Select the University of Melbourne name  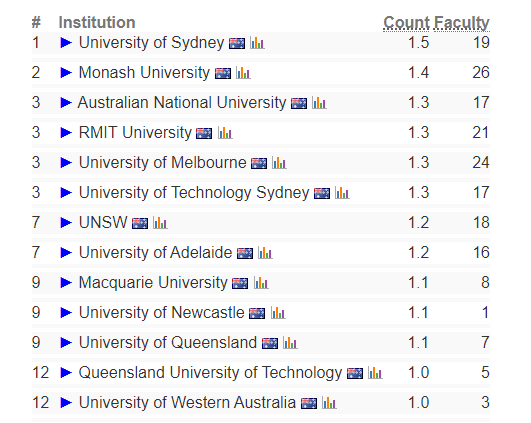[163, 163]
